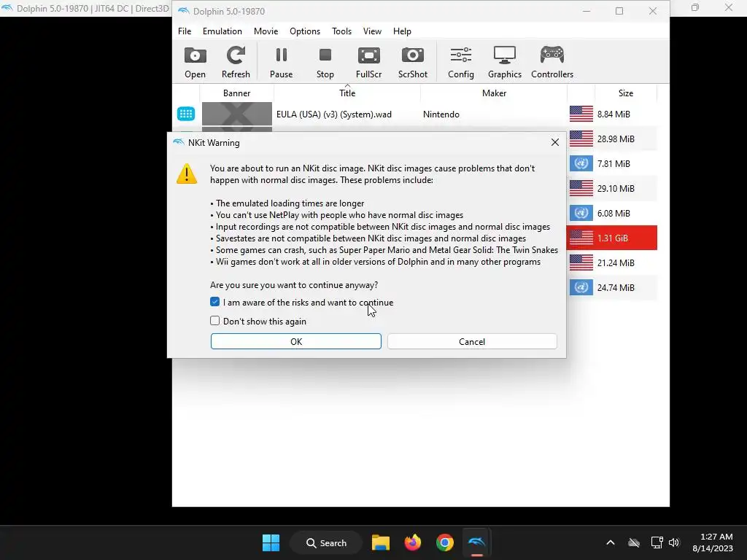Enable 'Don't show this again' checkbox
Viewport: 747px width, 560px height.
215,321
